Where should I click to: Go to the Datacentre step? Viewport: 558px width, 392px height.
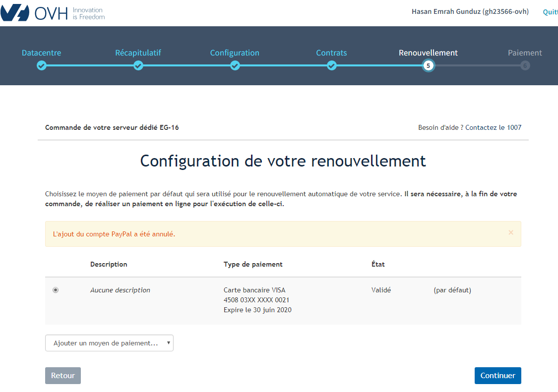pos(41,53)
